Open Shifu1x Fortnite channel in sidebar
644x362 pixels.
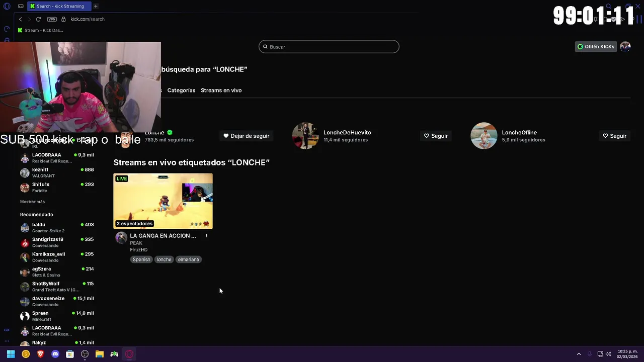coord(57,187)
